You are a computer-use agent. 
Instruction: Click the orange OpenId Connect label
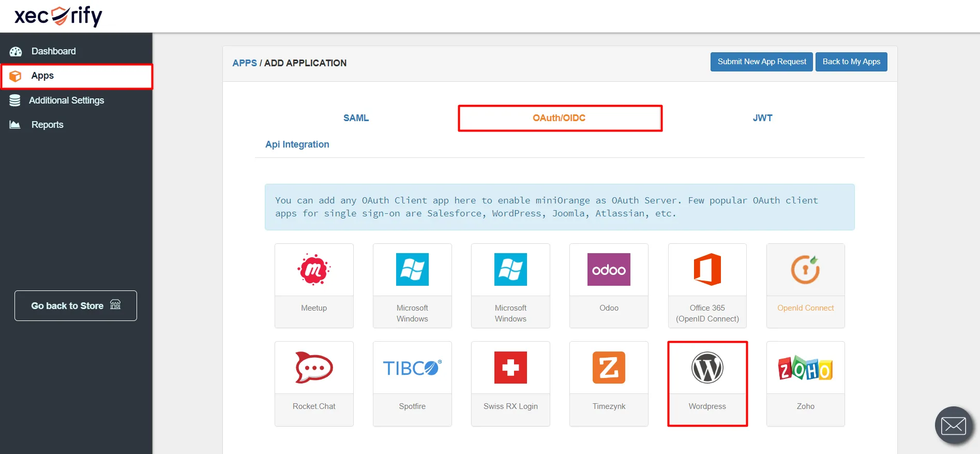coord(805,308)
